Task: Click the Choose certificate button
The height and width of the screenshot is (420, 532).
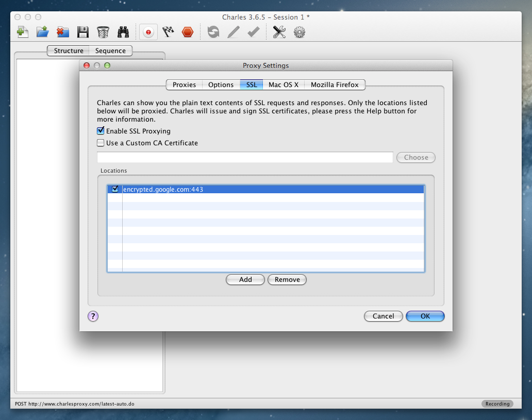Action: click(416, 157)
